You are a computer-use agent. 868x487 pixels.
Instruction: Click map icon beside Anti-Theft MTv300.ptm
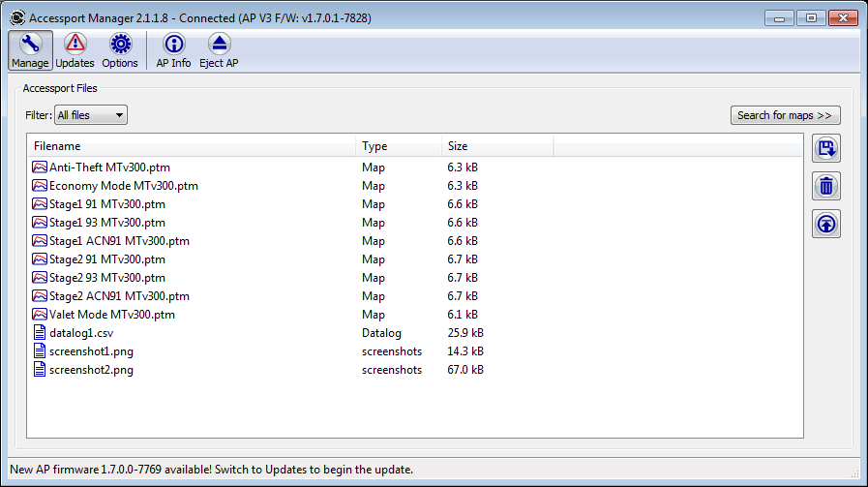click(40, 167)
